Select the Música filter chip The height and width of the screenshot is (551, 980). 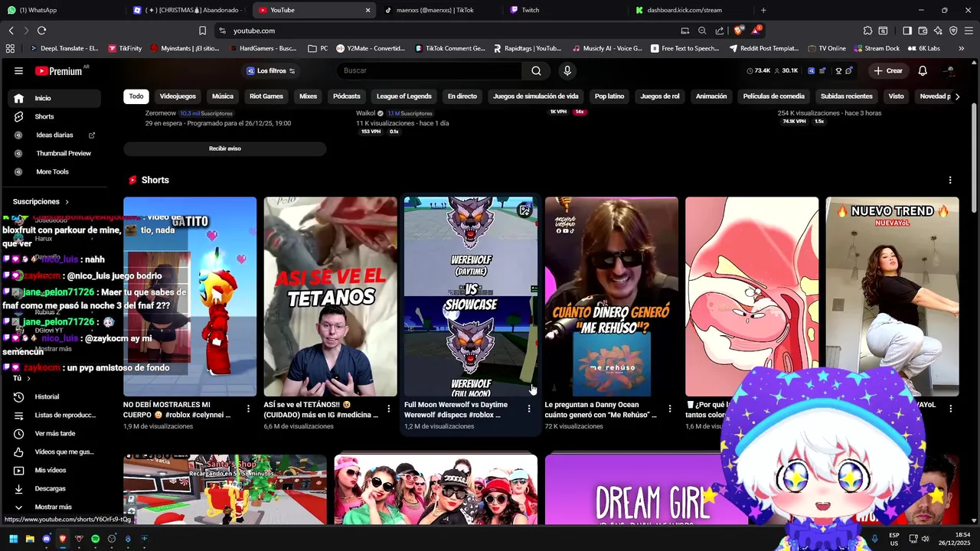coord(222,96)
